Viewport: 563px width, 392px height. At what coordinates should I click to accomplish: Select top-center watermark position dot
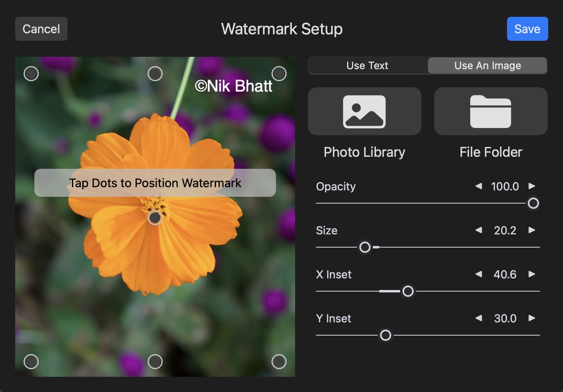[155, 74]
